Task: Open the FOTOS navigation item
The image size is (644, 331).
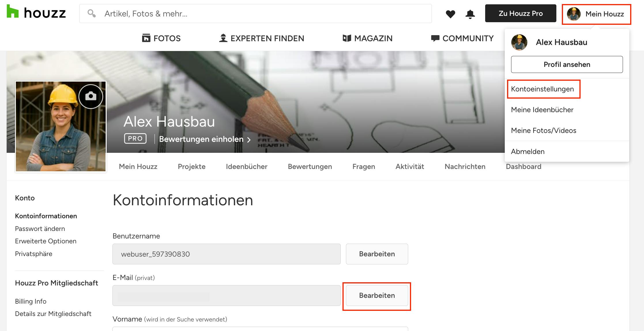Action: click(161, 38)
